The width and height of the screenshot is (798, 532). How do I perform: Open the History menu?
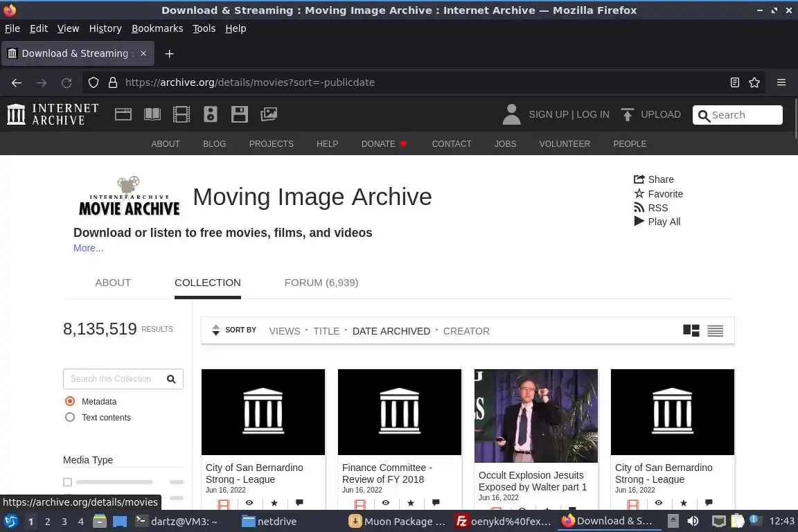click(105, 28)
